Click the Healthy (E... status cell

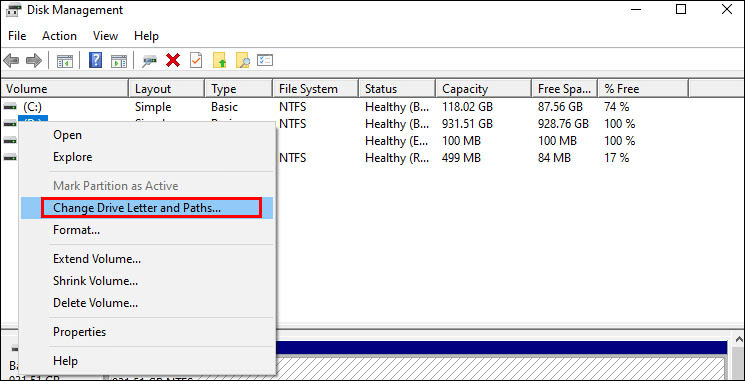click(397, 141)
